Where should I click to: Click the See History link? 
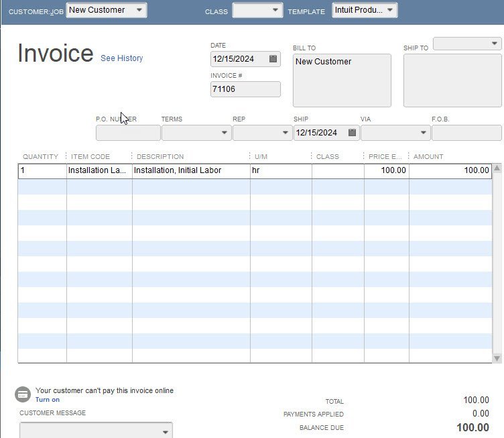tap(121, 58)
